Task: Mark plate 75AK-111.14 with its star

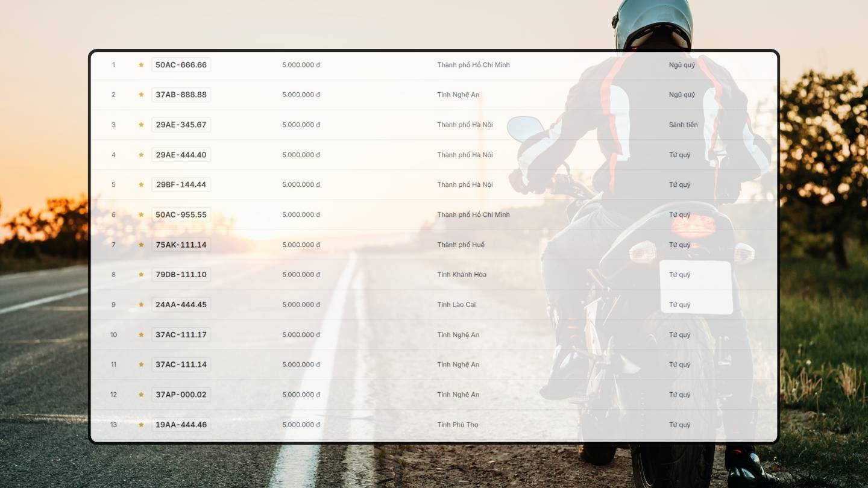Action: click(x=141, y=245)
